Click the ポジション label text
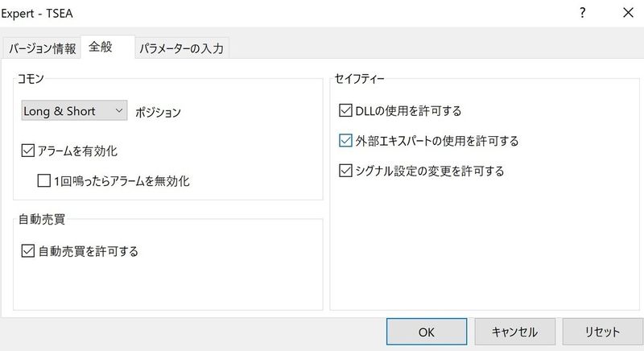 pyautogui.click(x=159, y=112)
